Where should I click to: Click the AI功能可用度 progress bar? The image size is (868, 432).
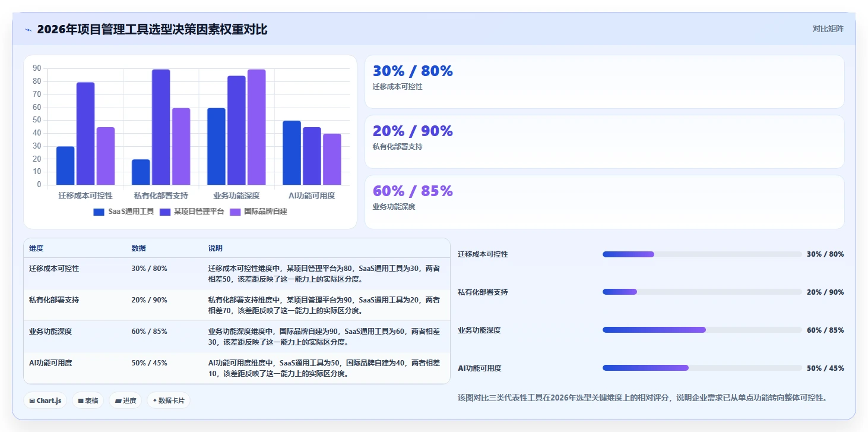click(702, 368)
